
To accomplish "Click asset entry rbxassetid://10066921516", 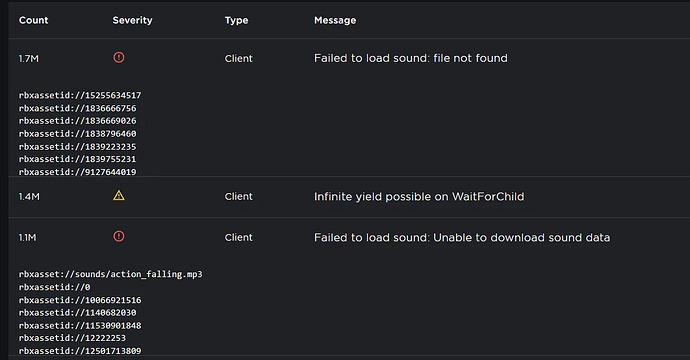I will (80, 300).
